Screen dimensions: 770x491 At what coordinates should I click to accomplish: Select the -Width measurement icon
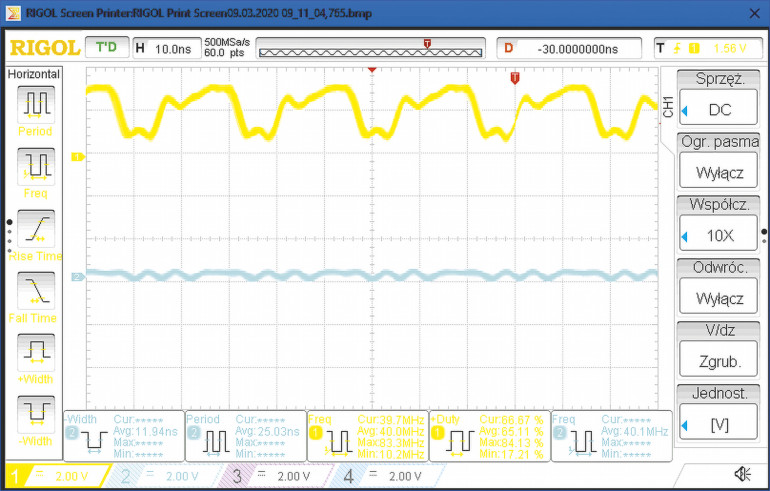pyautogui.click(x=36, y=413)
